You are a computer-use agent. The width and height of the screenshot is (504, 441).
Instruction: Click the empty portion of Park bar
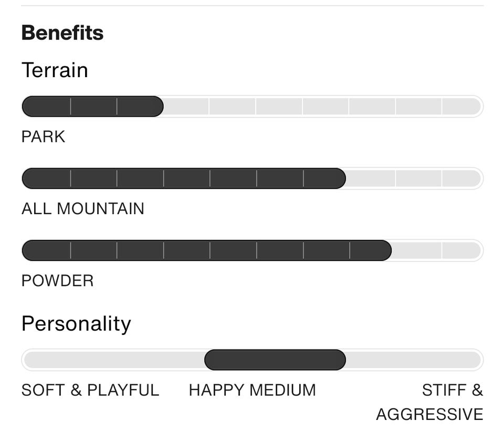click(x=322, y=107)
